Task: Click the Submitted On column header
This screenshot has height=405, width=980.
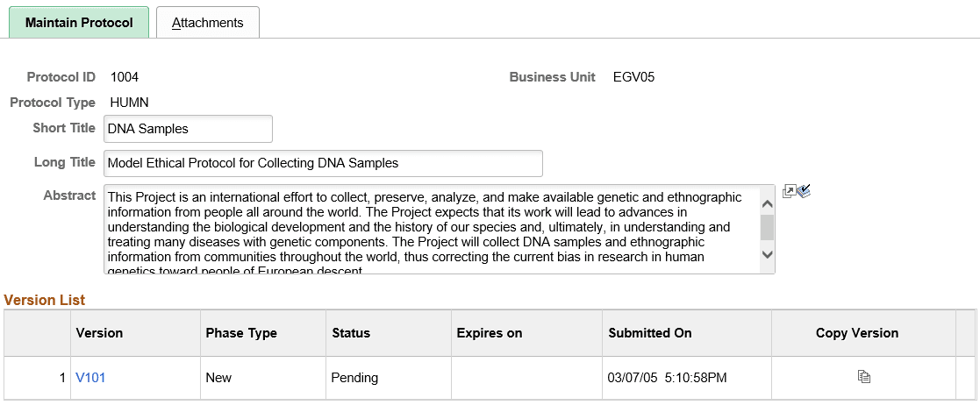Action: (x=650, y=333)
